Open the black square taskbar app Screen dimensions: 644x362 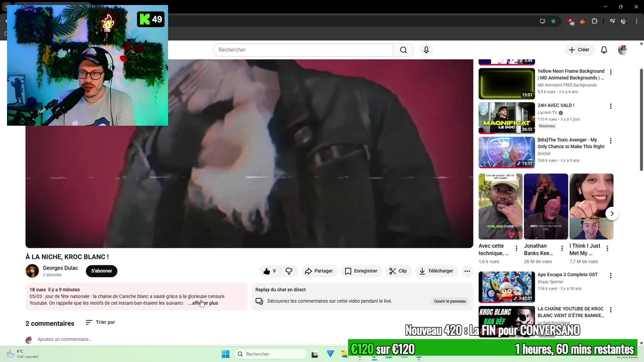(315, 354)
